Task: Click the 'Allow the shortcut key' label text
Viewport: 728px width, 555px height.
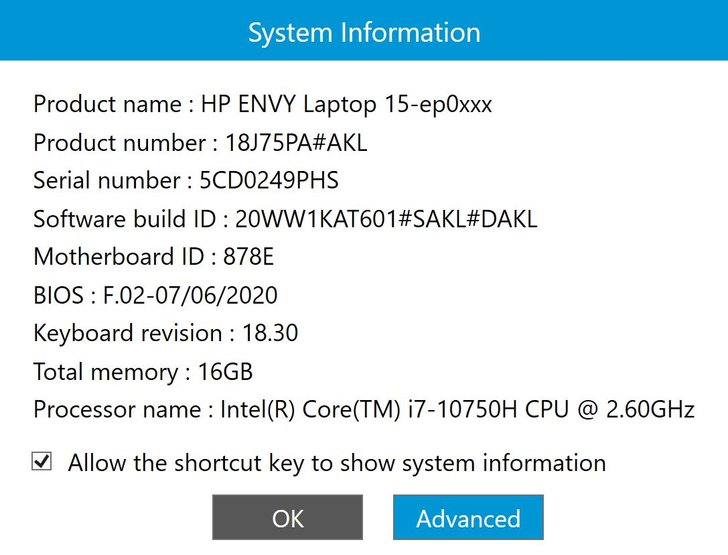Action: coord(337,463)
